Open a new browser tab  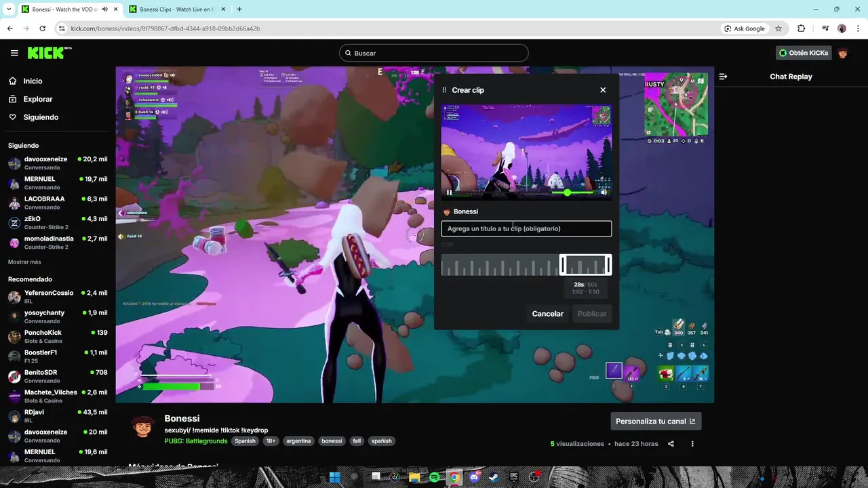239,9
